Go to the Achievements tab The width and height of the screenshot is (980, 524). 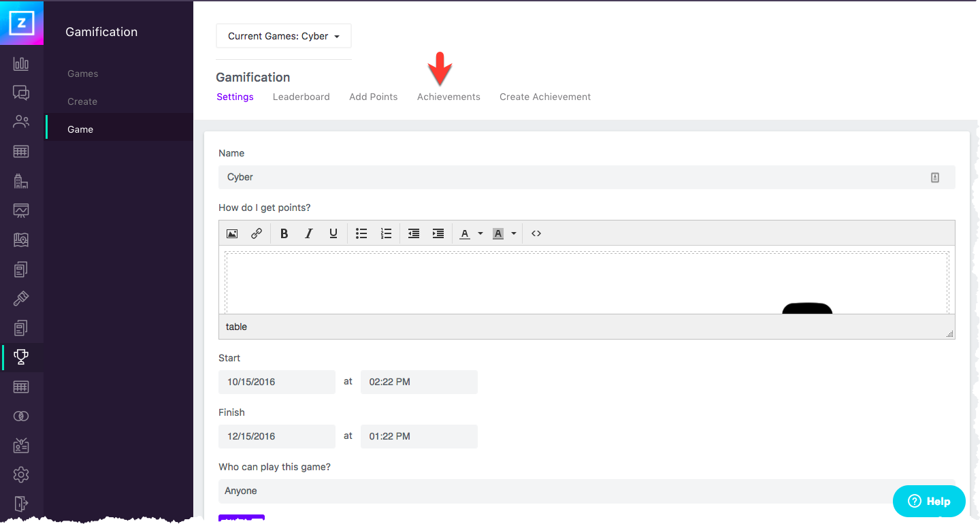coord(448,97)
